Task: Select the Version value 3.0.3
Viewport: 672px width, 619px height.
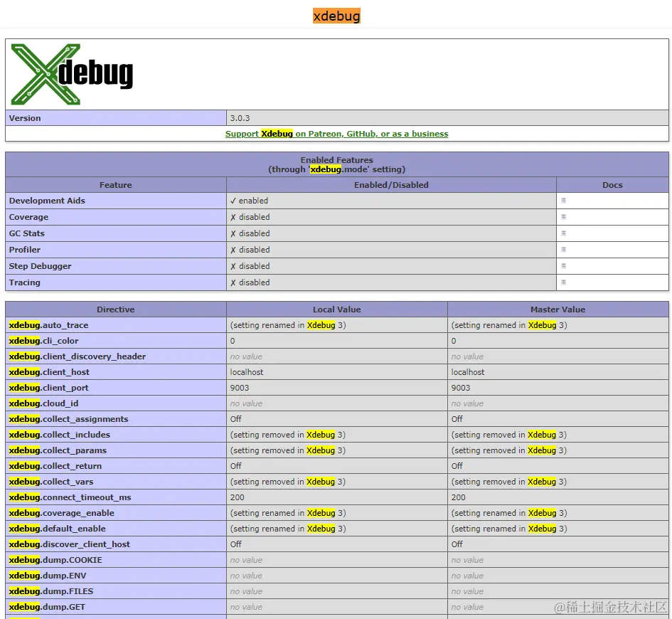Action: point(240,118)
